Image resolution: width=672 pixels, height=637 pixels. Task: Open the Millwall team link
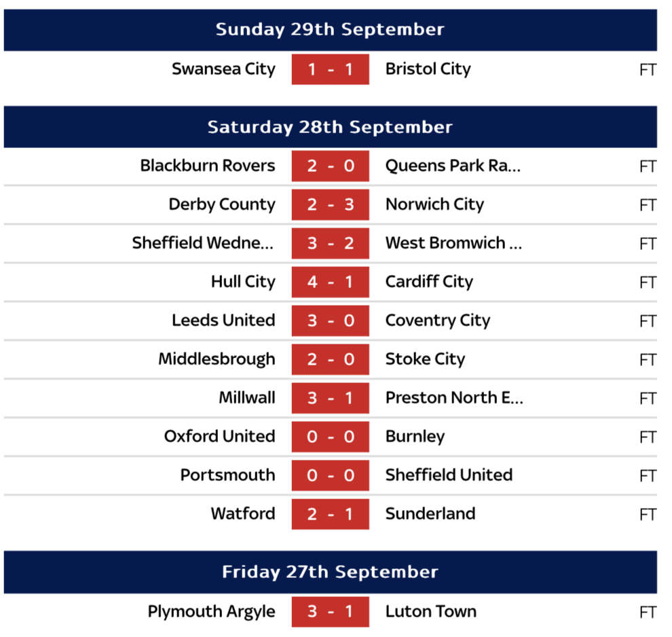[x=247, y=398]
